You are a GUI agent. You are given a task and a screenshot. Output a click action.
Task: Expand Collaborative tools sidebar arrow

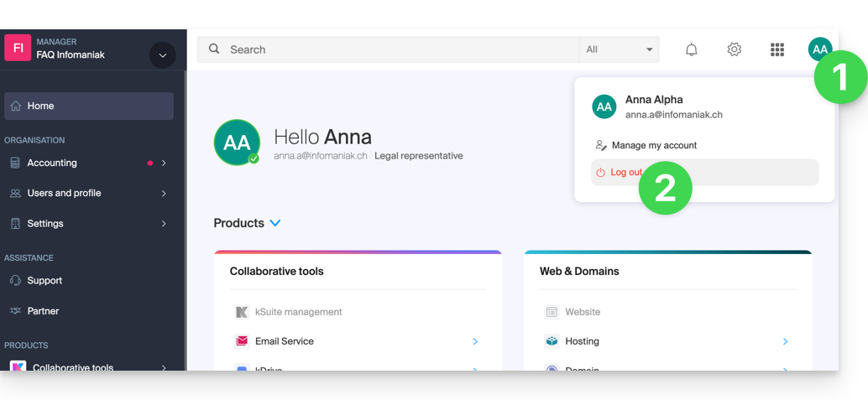(164, 367)
